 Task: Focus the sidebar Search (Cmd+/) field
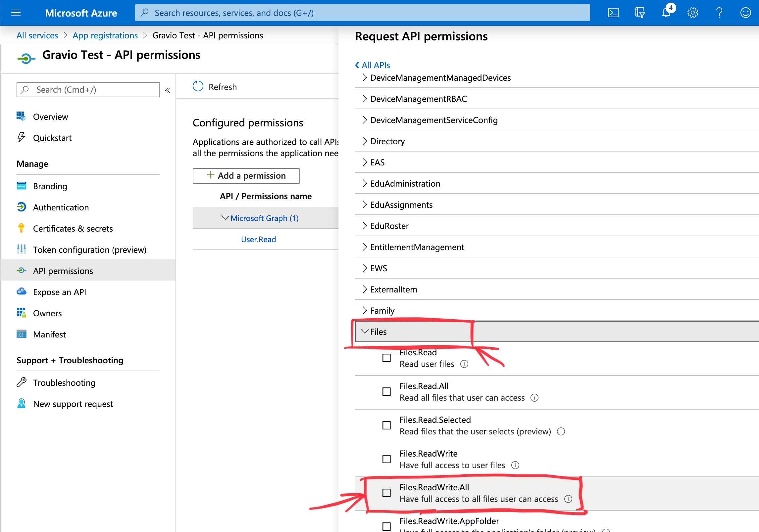(x=88, y=90)
